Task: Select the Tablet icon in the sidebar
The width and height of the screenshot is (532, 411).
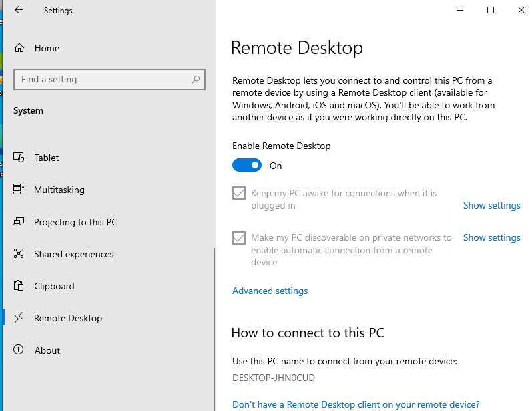Action: [19, 158]
